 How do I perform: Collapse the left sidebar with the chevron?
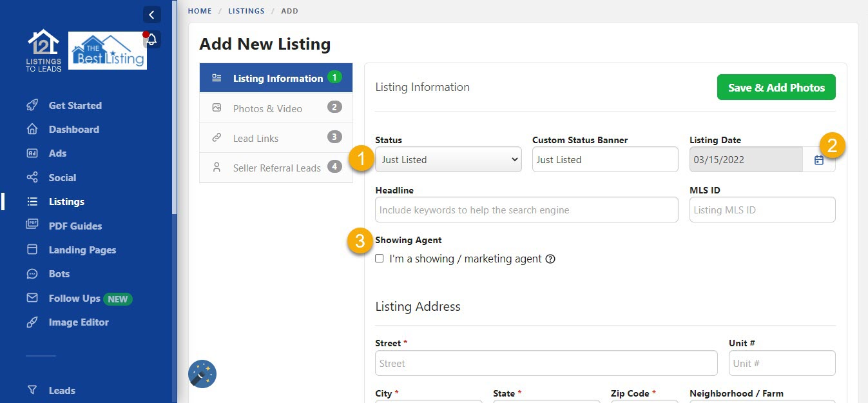point(151,14)
